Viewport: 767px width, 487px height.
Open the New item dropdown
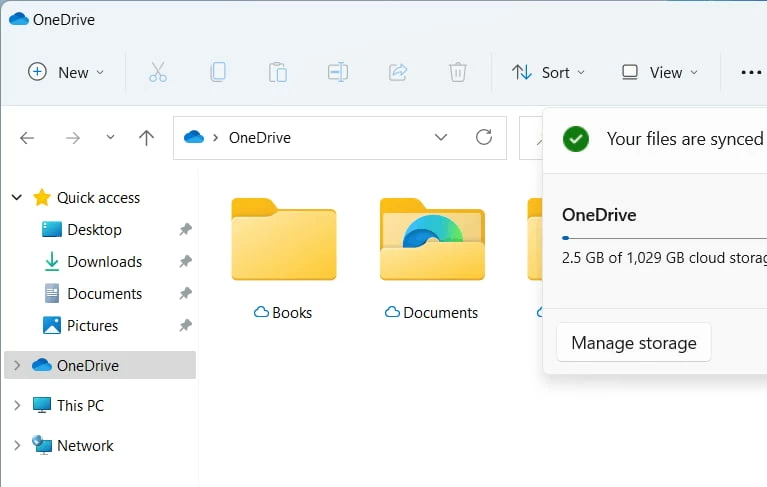(66, 72)
